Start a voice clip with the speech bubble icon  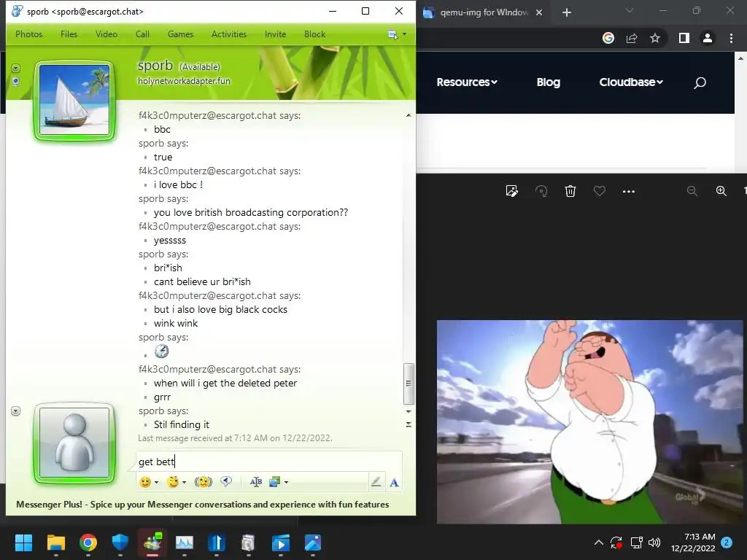click(226, 482)
